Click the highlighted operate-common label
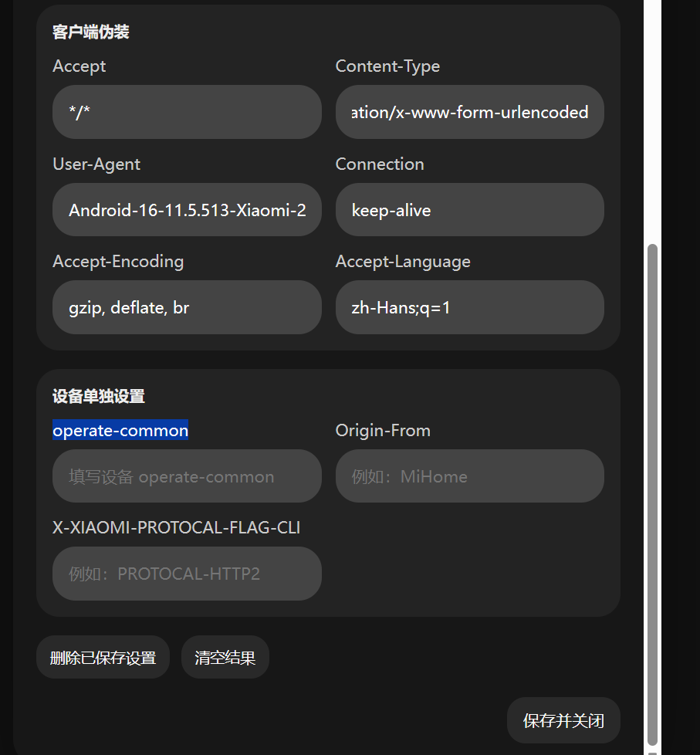 [120, 430]
